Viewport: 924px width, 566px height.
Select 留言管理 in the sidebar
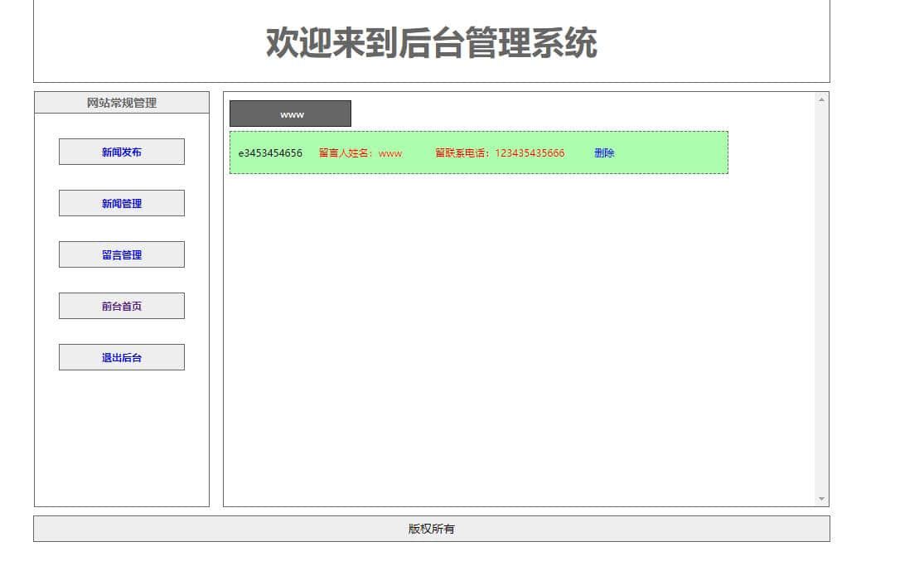[122, 254]
